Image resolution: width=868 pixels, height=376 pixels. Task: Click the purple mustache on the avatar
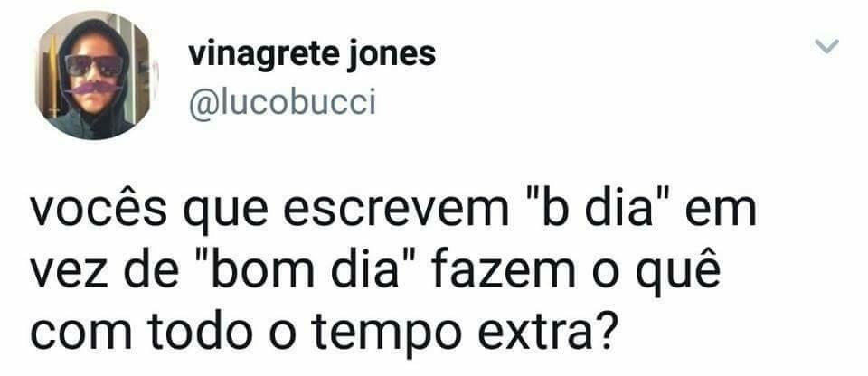[x=93, y=88]
